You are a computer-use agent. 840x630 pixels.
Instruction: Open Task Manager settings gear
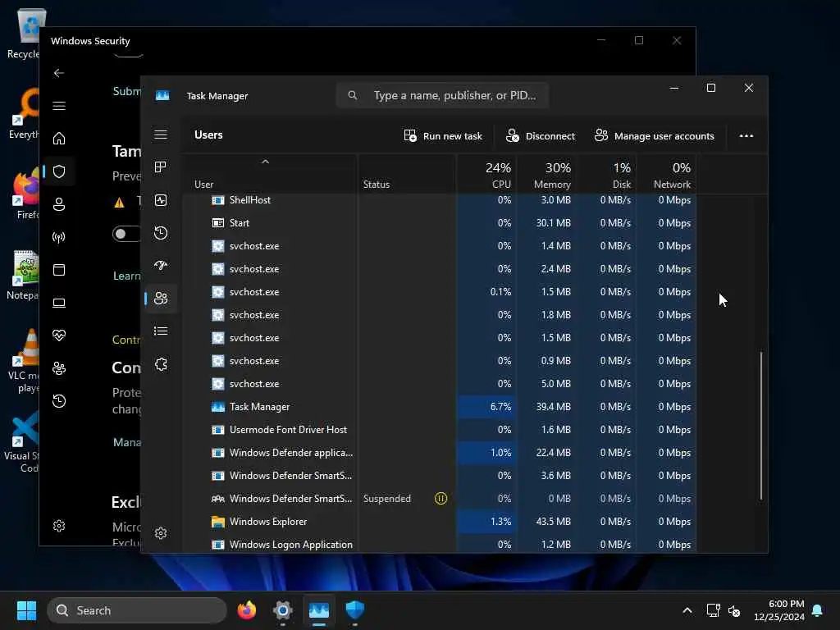161,533
